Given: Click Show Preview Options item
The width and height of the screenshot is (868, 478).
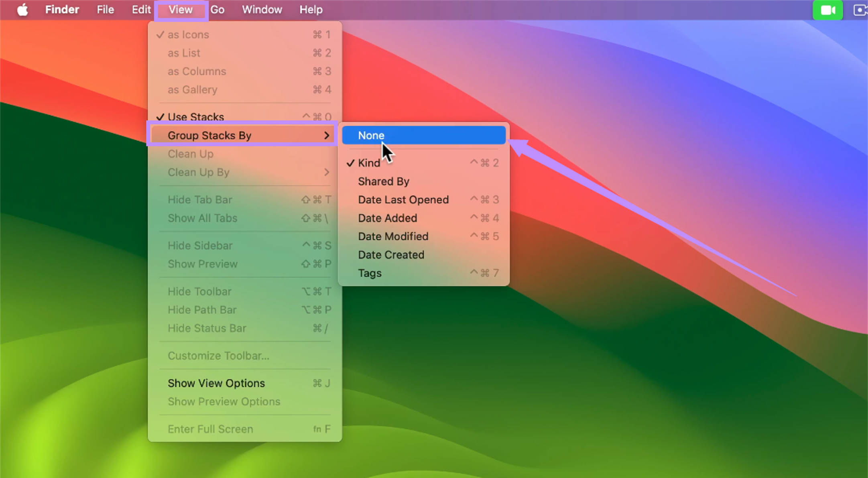Looking at the screenshot, I should click(245, 402).
